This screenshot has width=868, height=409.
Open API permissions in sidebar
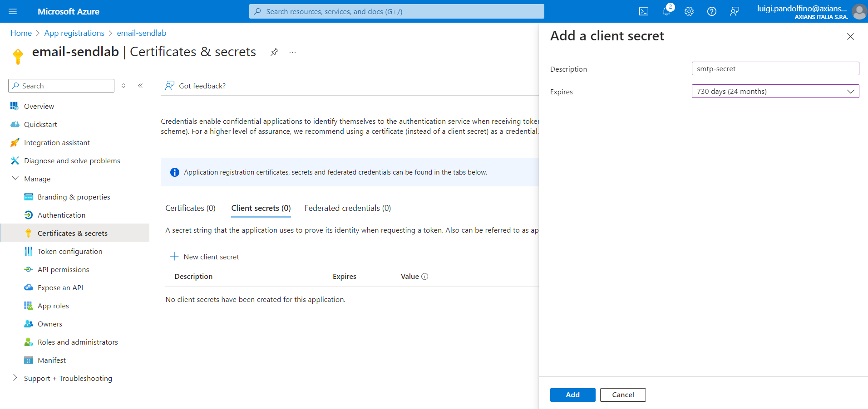tap(63, 269)
